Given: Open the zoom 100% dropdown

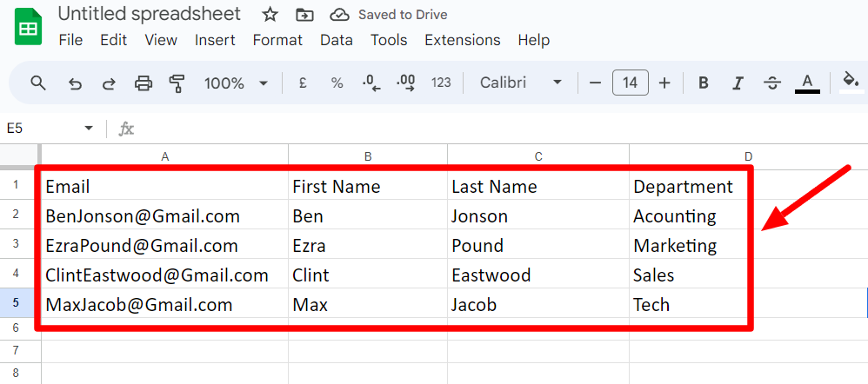Looking at the screenshot, I should pos(236,83).
